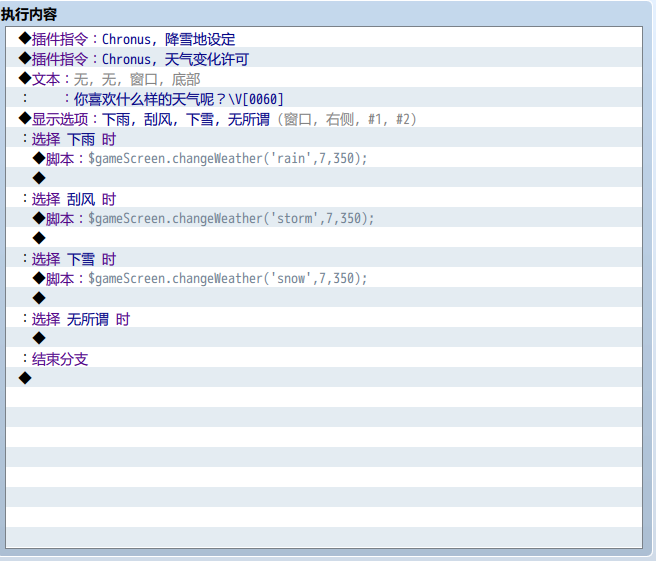Select the branch row 选择 下雪 时

tap(324, 259)
